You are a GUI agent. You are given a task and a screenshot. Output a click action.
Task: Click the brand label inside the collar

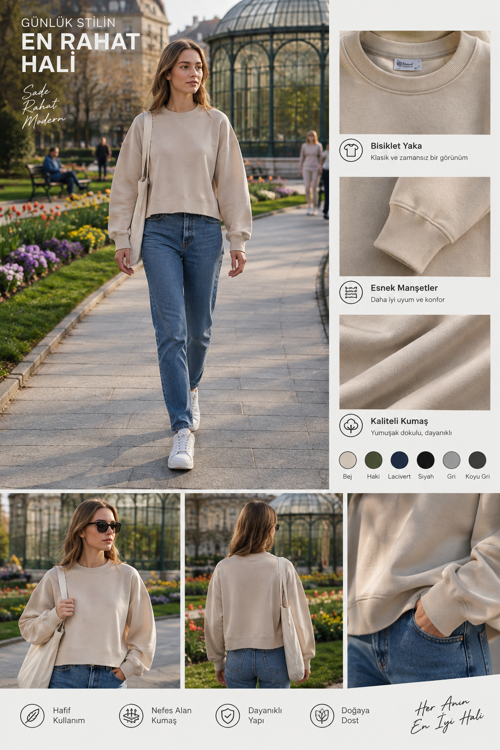click(408, 65)
